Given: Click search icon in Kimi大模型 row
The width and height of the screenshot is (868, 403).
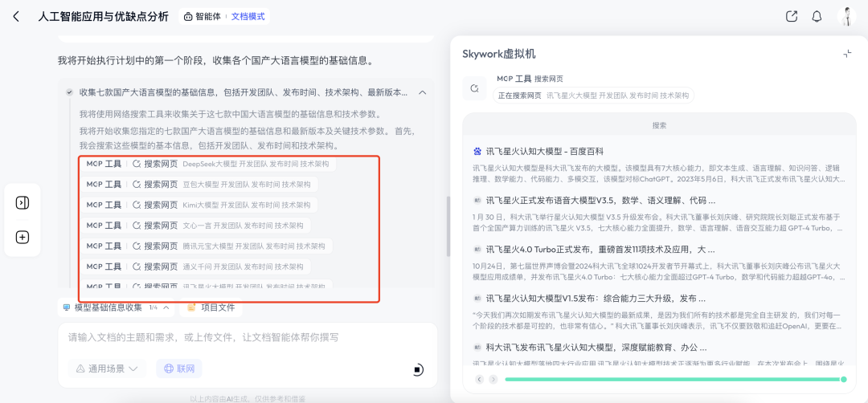Looking at the screenshot, I should (137, 205).
